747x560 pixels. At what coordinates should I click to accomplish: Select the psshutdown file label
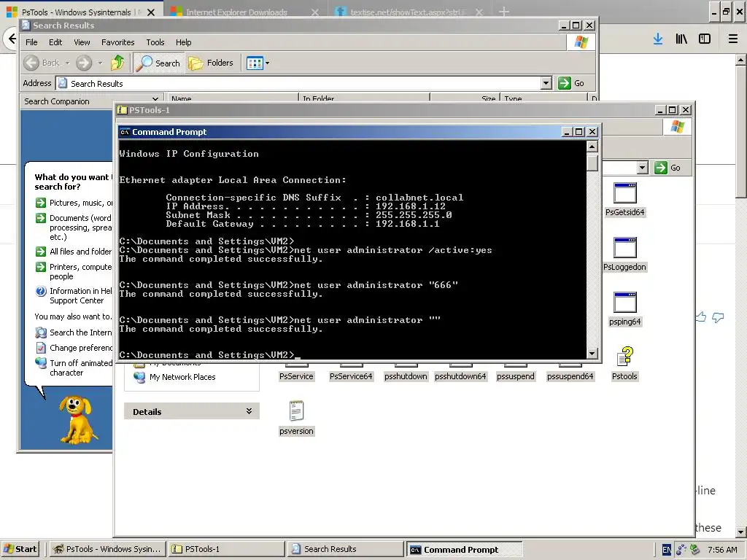(406, 376)
